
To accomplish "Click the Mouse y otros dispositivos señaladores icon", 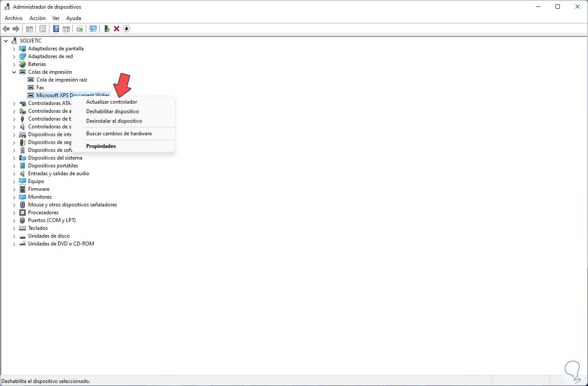I will 23,205.
